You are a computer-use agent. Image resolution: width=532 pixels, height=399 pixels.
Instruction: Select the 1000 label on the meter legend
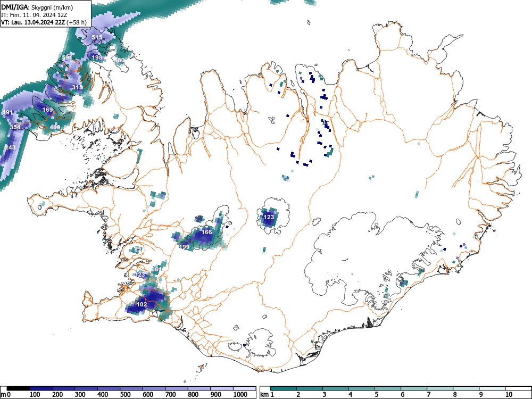(240, 394)
